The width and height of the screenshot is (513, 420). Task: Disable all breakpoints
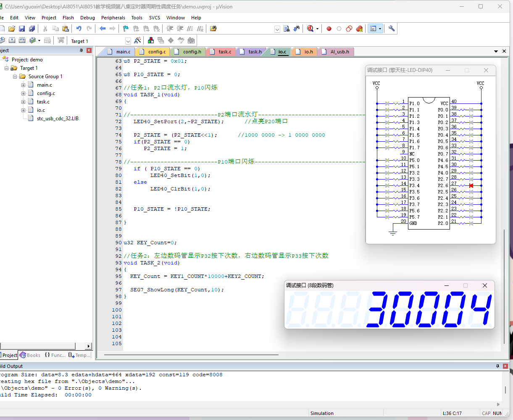[349, 29]
